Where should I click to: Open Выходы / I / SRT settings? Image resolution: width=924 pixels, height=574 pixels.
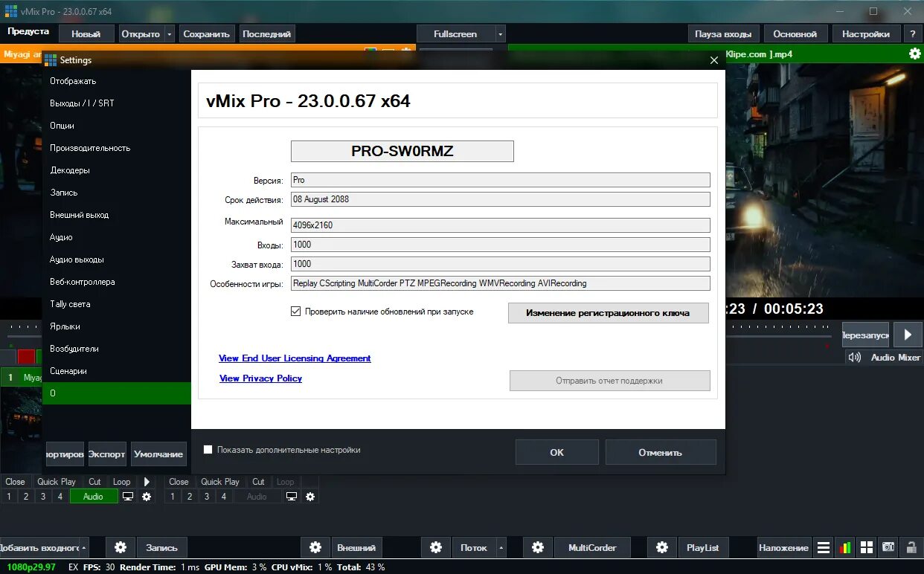tap(116, 103)
